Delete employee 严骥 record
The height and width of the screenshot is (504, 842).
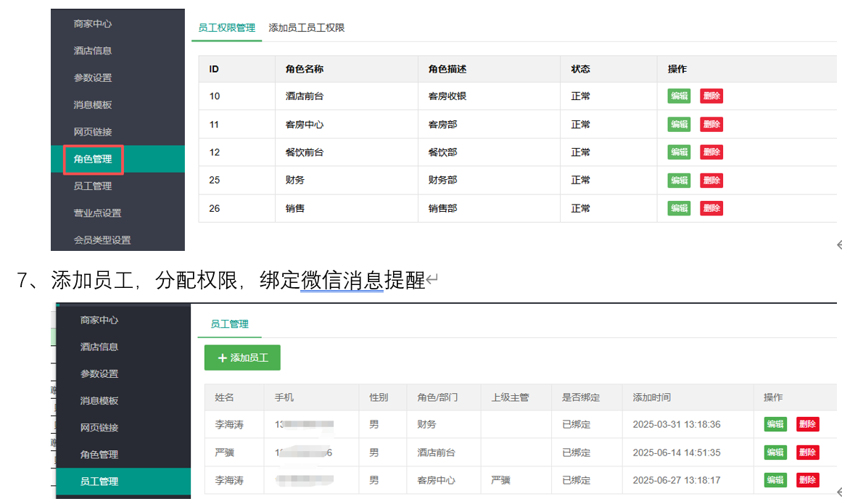(808, 453)
